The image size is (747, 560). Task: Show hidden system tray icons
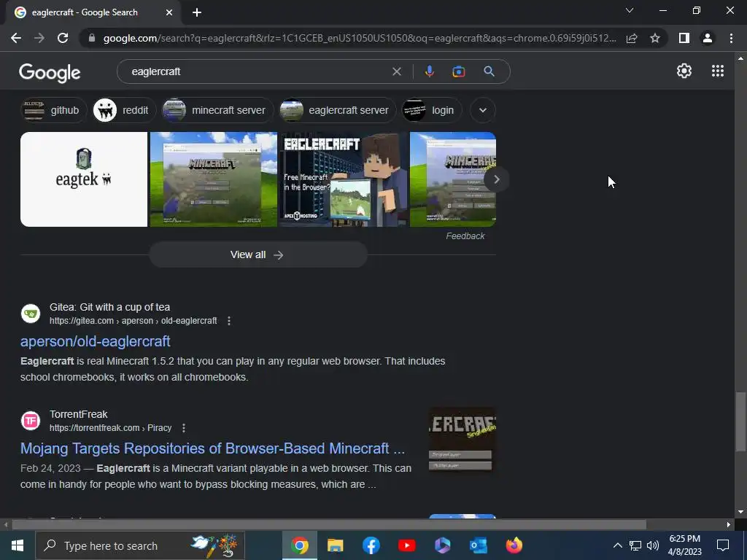(x=617, y=545)
